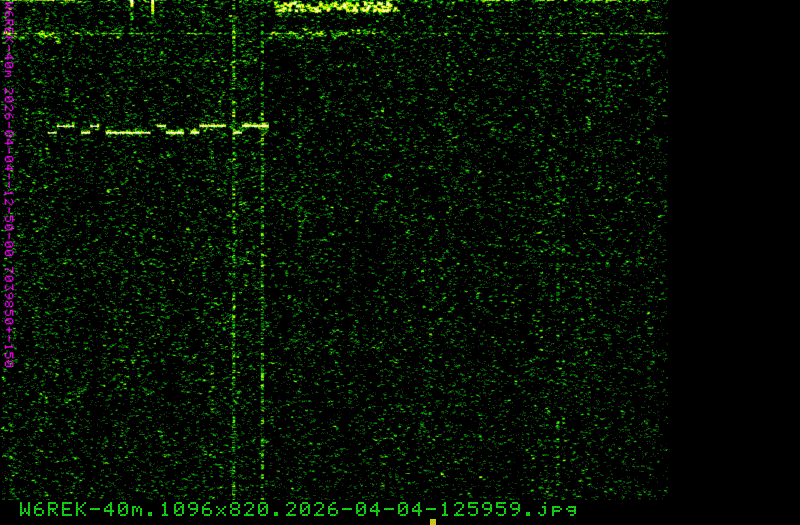Click the vertical magenta W6REK-40m timestamp label
This screenshot has width=800, height=525.
(x=8, y=184)
